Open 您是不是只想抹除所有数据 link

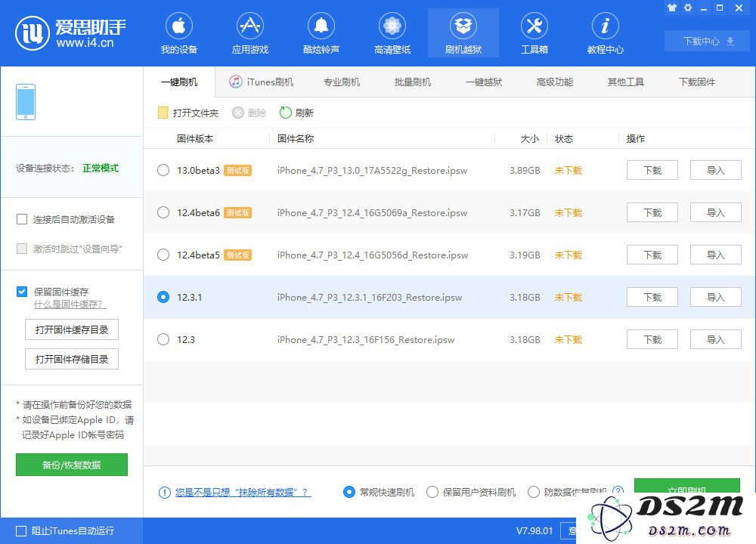[243, 492]
